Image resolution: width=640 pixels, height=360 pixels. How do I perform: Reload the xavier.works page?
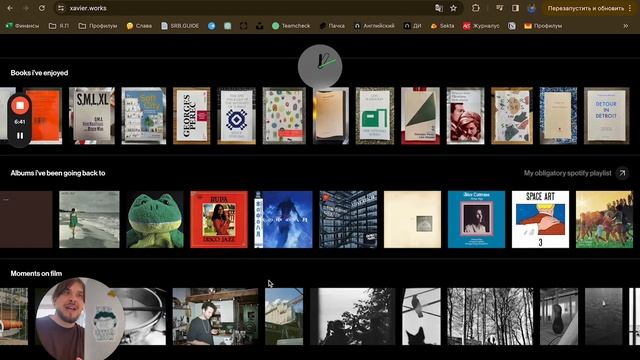point(42,8)
